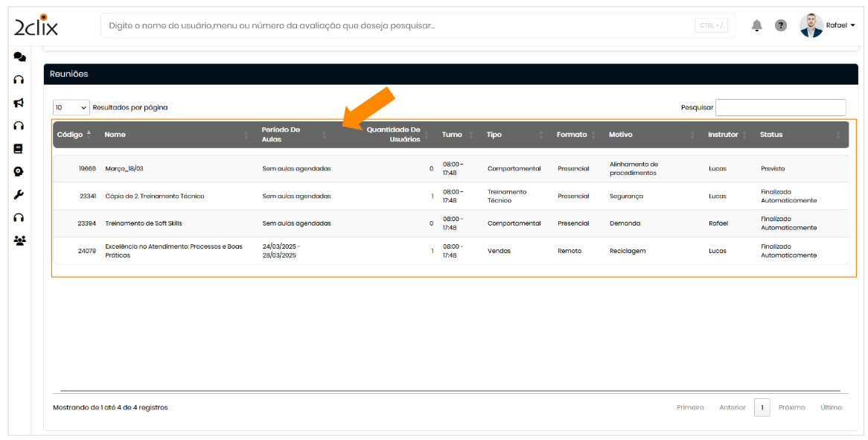Click the head with gear sidebar icon

coord(19,171)
